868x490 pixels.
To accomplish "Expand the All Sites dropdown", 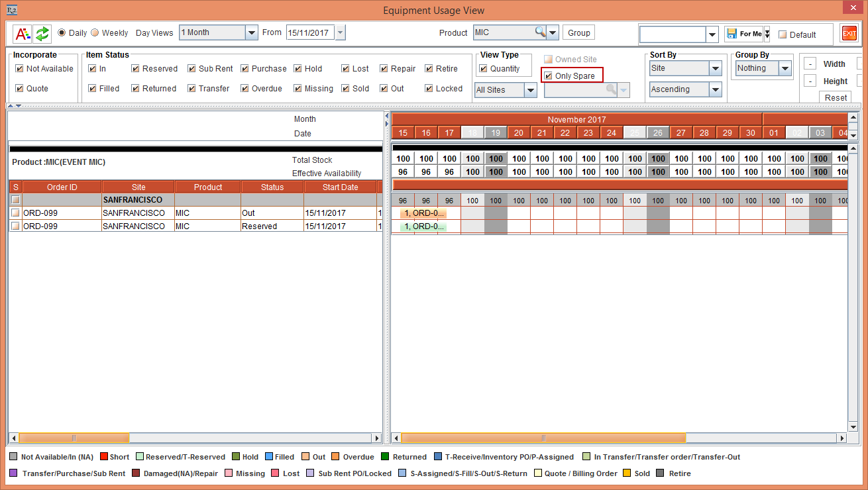I will tap(530, 90).
